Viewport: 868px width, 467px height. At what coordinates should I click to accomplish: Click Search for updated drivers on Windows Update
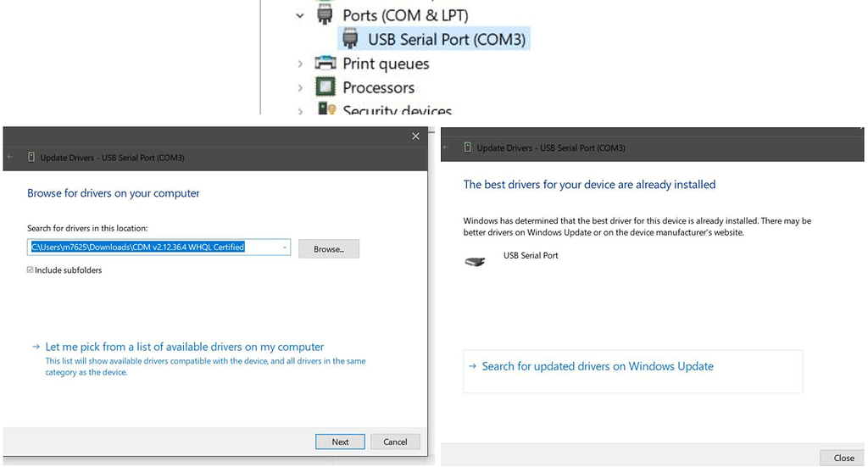click(598, 366)
